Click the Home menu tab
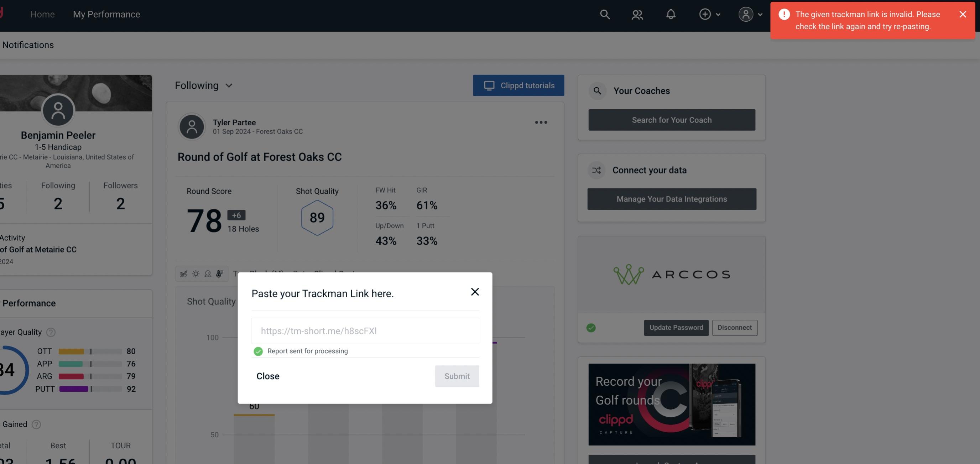Image resolution: width=980 pixels, height=464 pixels. pos(42,14)
